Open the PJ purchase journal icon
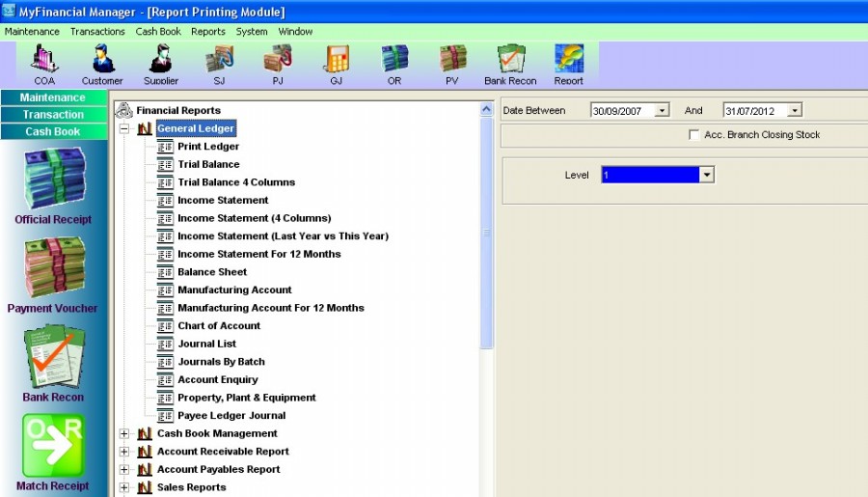 coord(278,59)
